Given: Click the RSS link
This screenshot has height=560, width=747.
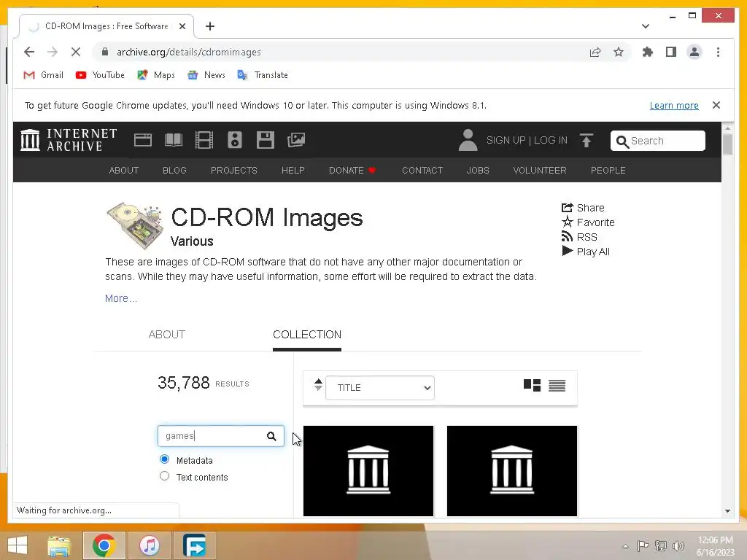Looking at the screenshot, I should (x=579, y=237).
